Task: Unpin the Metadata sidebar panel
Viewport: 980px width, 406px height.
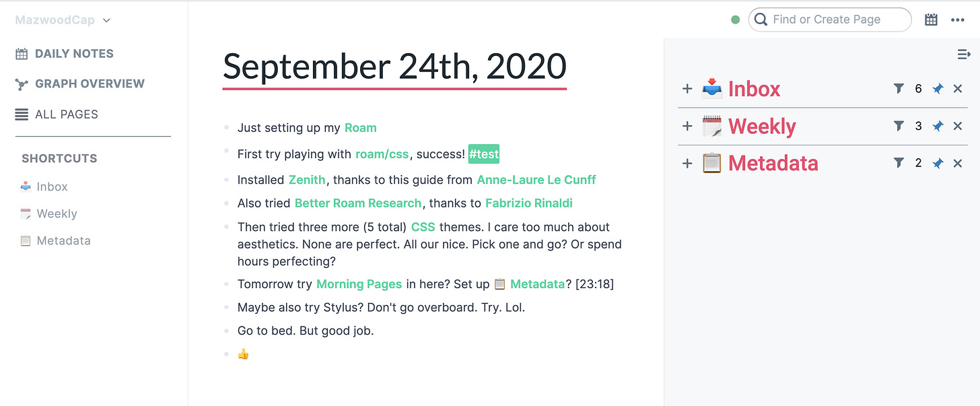Action: pyautogui.click(x=938, y=163)
